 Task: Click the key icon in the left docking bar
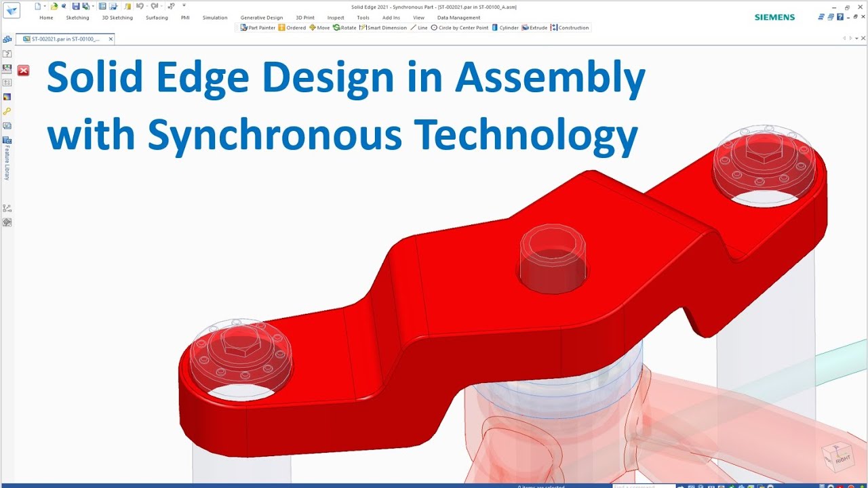click(x=7, y=111)
